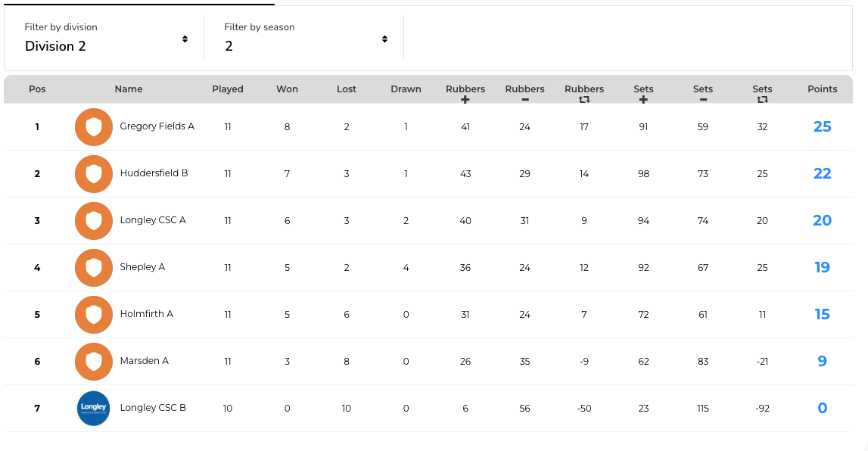The height and width of the screenshot is (451, 868).
Task: Open the Longley CSC B team name
Action: [153, 408]
